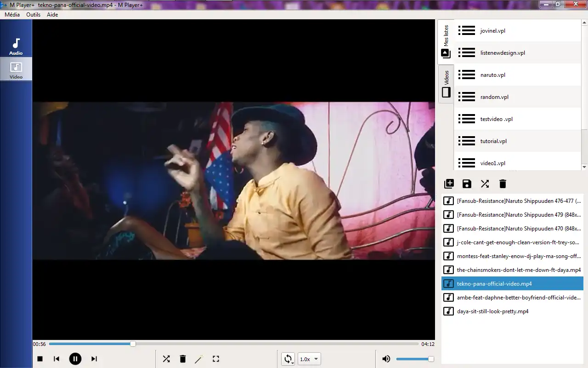Switch to the Audio section
The width and height of the screenshot is (588, 368).
16,46
